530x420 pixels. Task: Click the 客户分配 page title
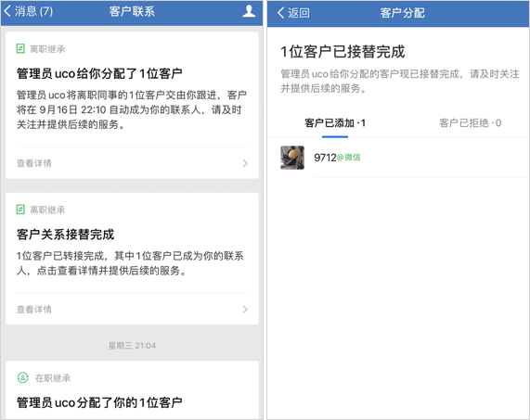coord(402,13)
